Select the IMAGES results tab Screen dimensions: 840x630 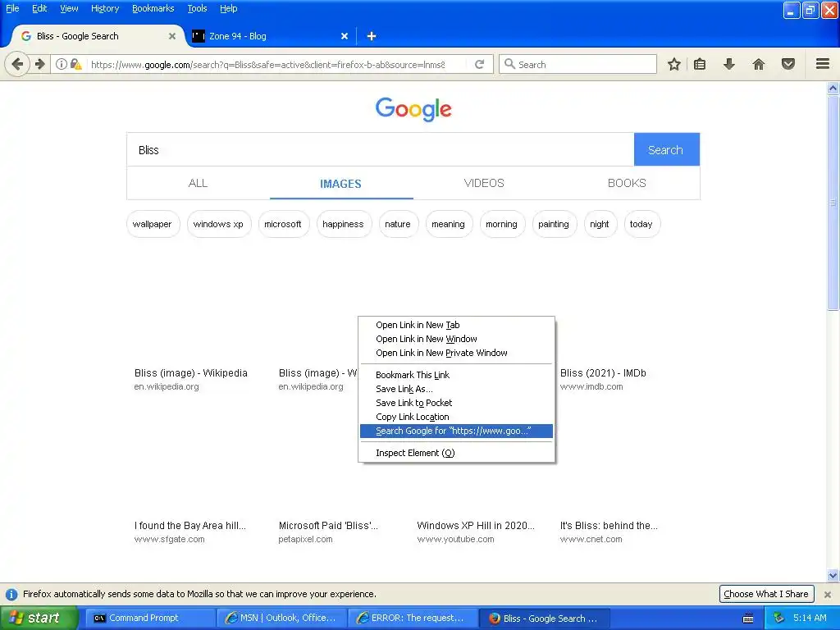(340, 183)
